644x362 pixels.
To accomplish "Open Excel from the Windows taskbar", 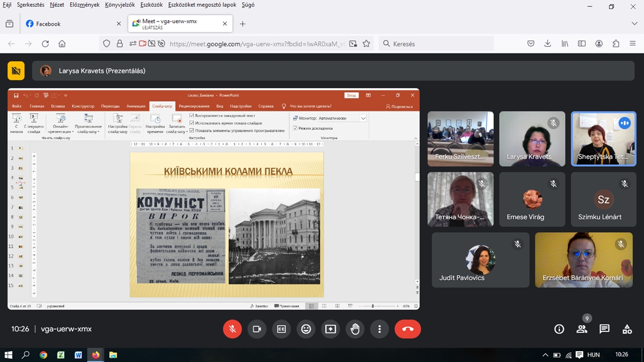I will [61, 355].
